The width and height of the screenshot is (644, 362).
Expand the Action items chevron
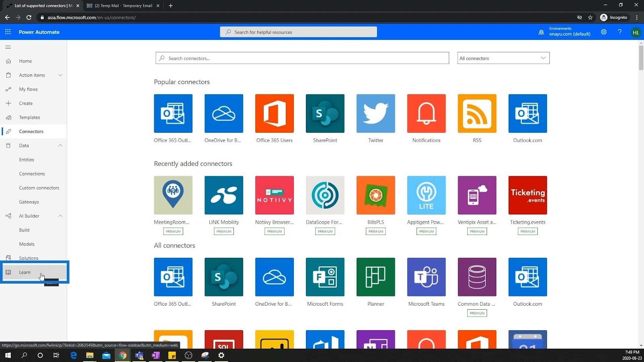pyautogui.click(x=60, y=75)
